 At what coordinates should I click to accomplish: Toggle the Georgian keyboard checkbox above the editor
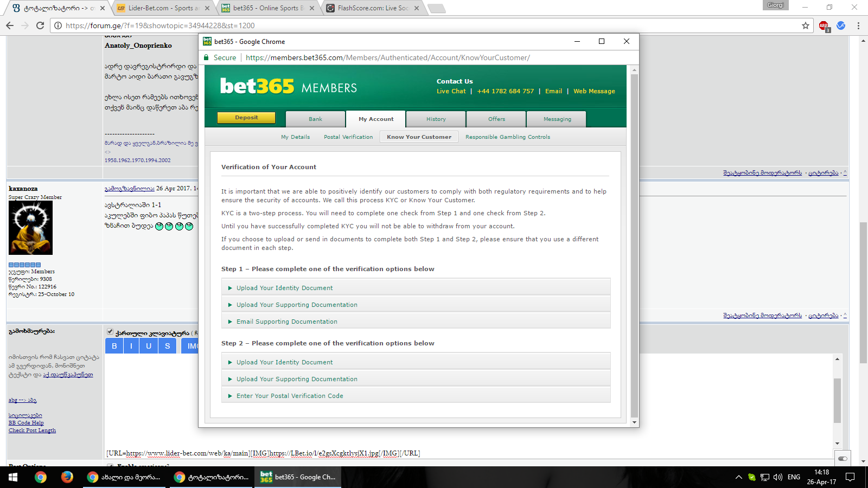click(110, 332)
